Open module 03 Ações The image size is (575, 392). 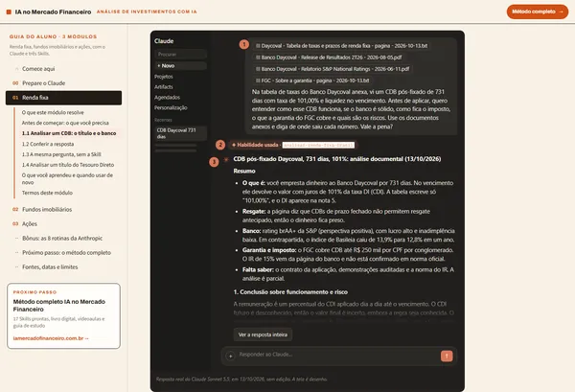click(30, 223)
